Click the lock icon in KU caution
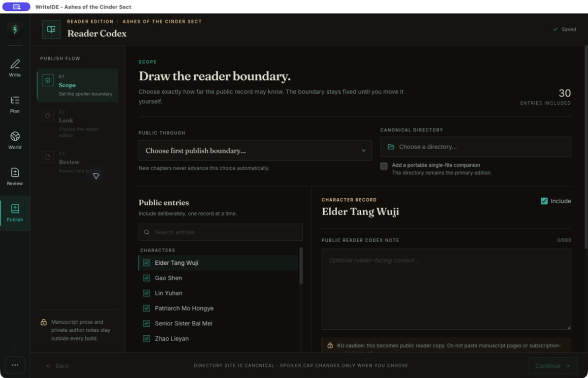 coord(330,346)
